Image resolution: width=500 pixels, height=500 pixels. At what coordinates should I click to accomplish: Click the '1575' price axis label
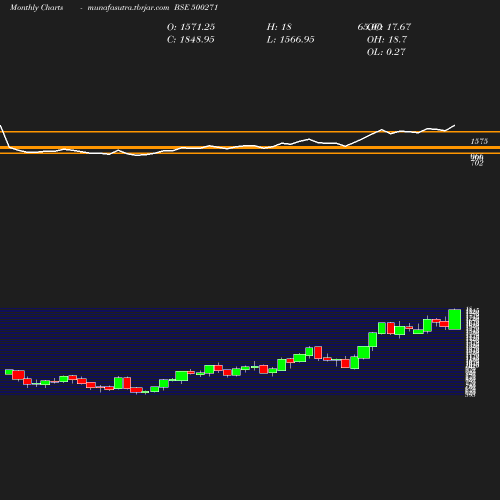coord(479,141)
